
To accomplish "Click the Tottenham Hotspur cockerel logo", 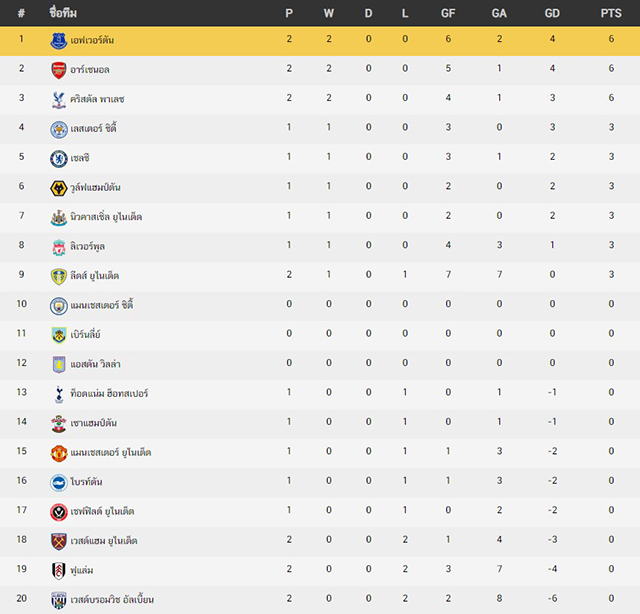I will click(x=58, y=394).
